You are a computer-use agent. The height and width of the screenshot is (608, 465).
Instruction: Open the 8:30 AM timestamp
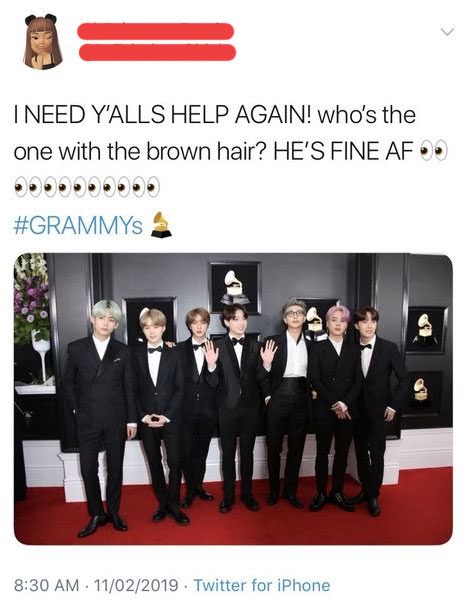(x=47, y=585)
